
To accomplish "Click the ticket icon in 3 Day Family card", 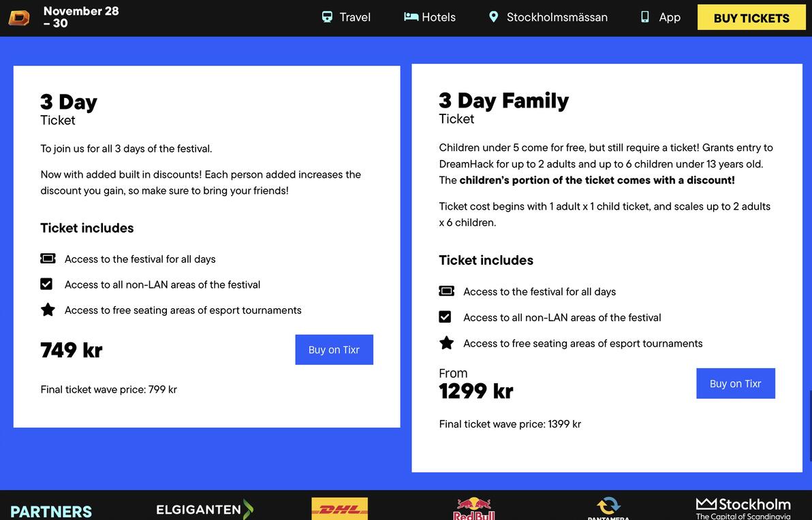I will [x=446, y=291].
